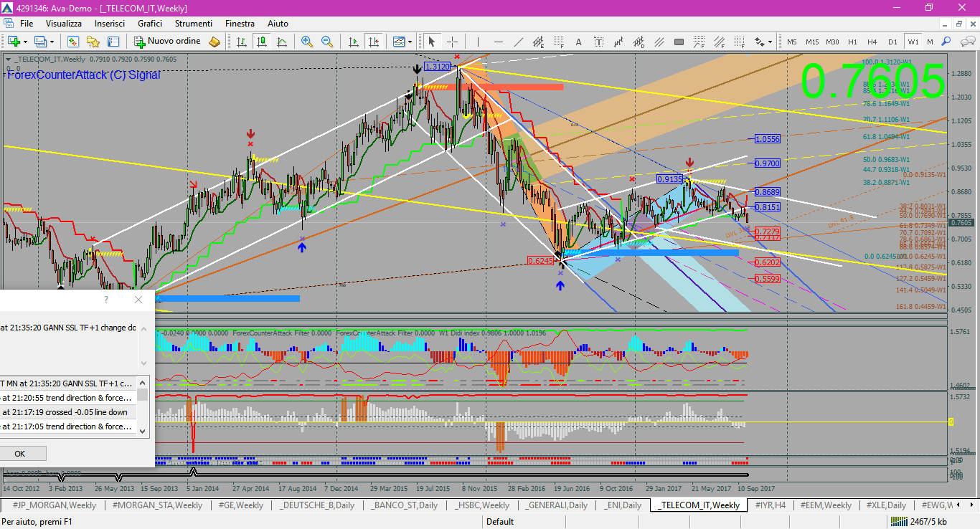Click Nuovo ordine button

166,42
